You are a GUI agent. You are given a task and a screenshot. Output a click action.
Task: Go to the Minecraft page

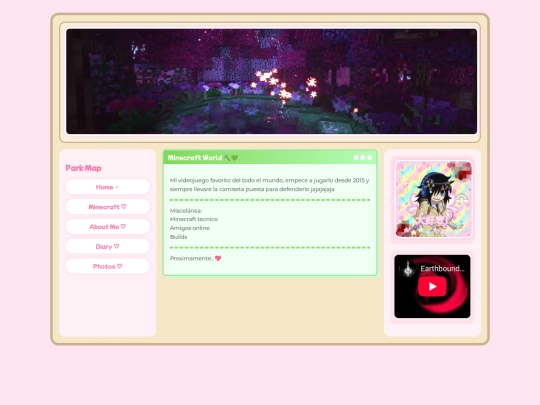107,207
